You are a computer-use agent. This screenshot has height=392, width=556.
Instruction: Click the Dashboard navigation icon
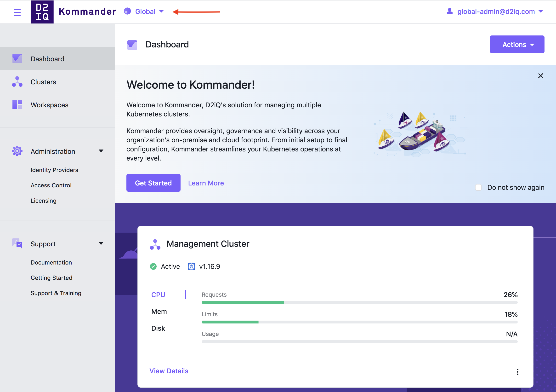coord(17,58)
